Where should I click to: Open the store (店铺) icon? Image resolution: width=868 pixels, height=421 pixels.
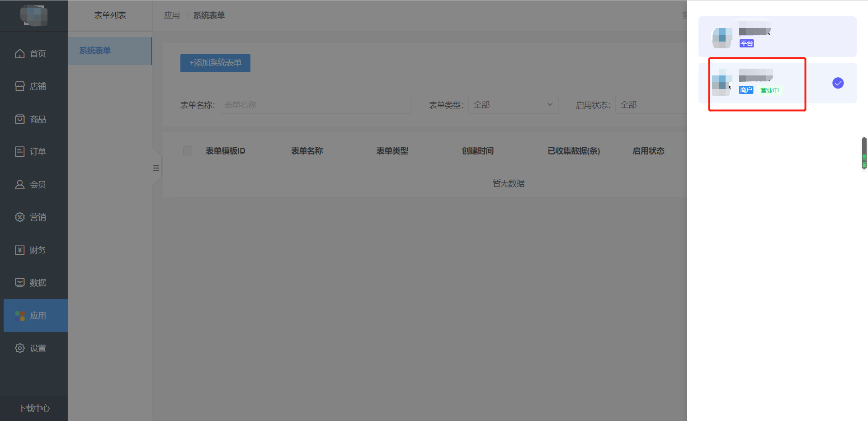[x=20, y=86]
